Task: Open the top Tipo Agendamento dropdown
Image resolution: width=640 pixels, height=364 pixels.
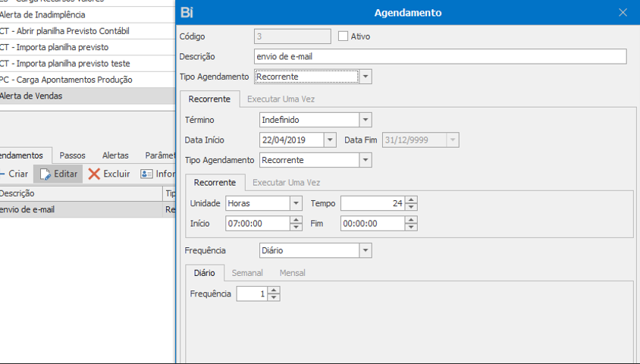Action: click(365, 77)
